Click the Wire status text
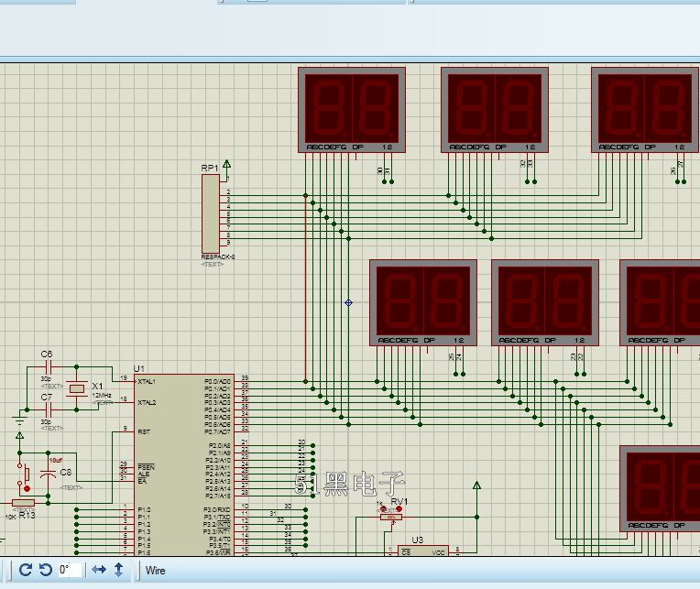 156,571
